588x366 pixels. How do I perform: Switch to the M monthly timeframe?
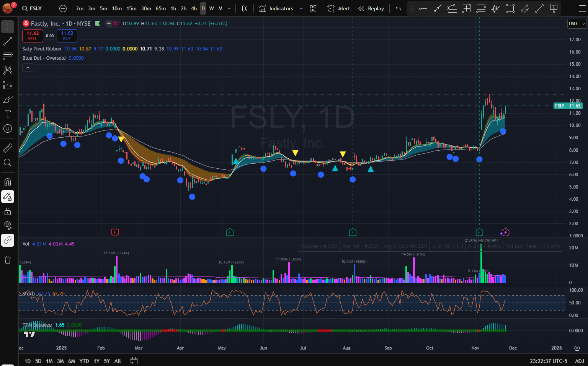tap(220, 8)
